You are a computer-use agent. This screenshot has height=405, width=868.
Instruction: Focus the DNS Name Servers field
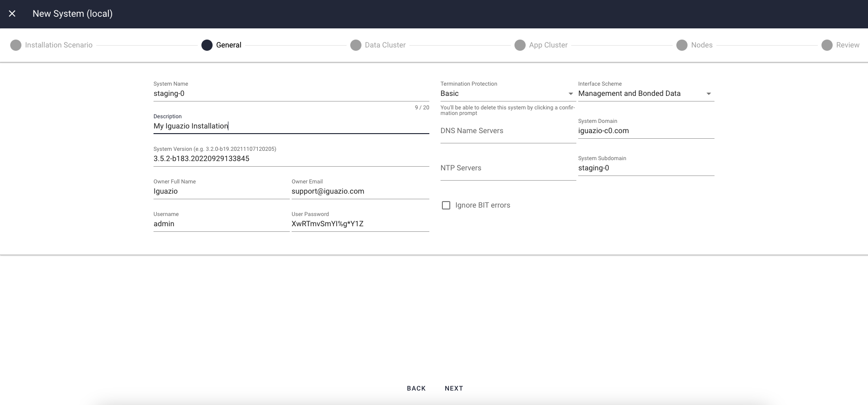pos(508,131)
